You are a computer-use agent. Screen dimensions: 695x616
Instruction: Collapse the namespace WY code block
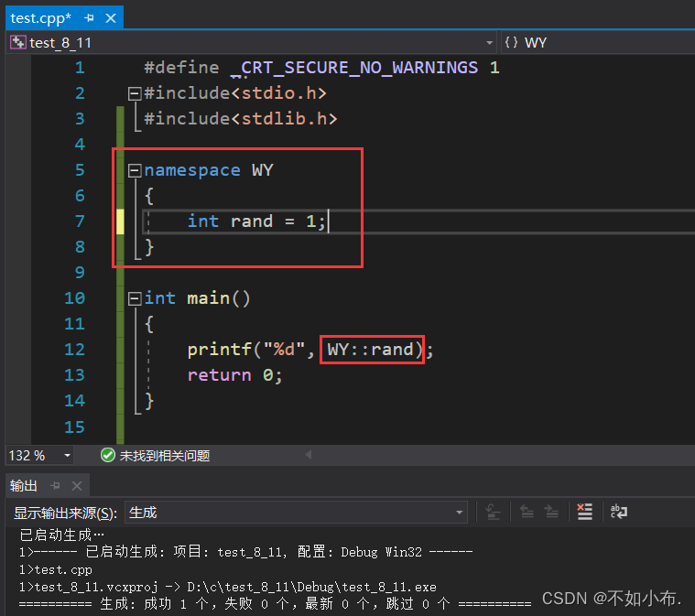click(136, 170)
